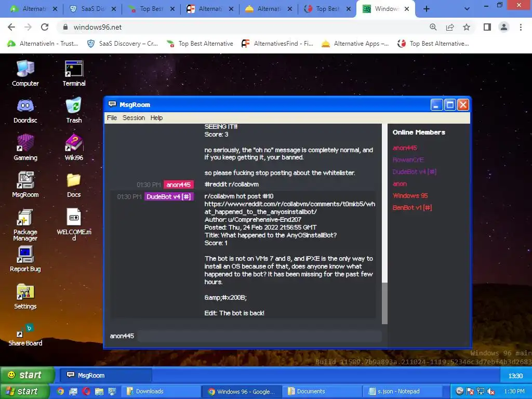Open the Package Manager desktop icon

pyautogui.click(x=25, y=225)
